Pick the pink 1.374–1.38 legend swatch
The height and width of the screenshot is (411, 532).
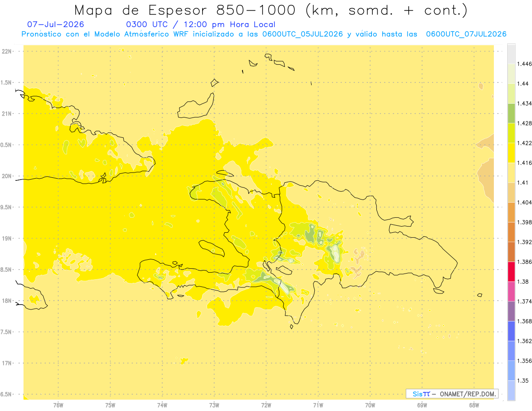[511, 291]
